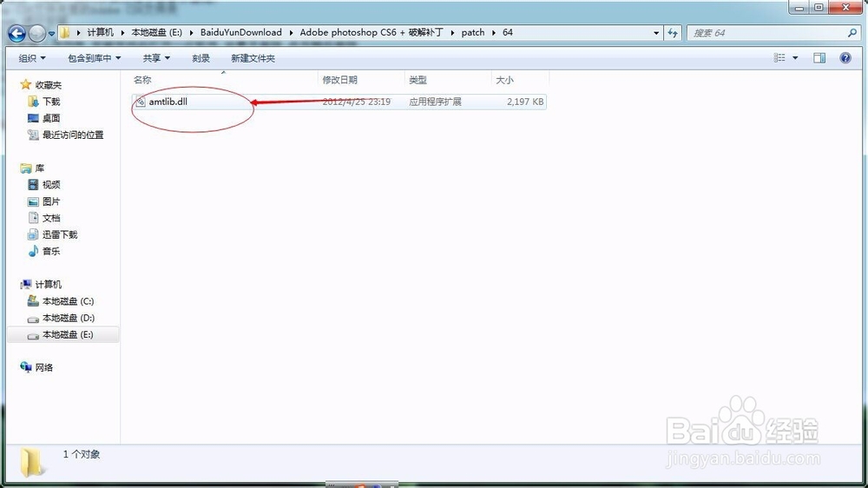Open the 包含到库中 menu
The image size is (868, 488).
tap(94, 58)
